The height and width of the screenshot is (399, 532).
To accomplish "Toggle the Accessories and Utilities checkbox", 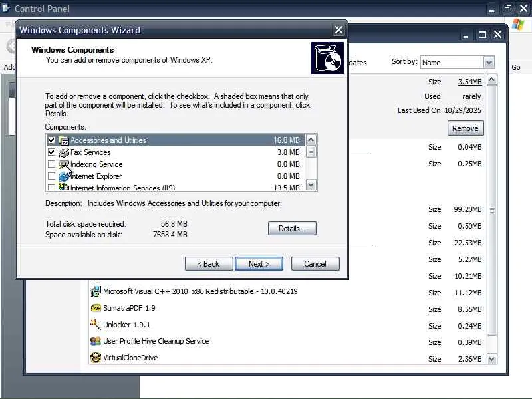I will tap(51, 140).
